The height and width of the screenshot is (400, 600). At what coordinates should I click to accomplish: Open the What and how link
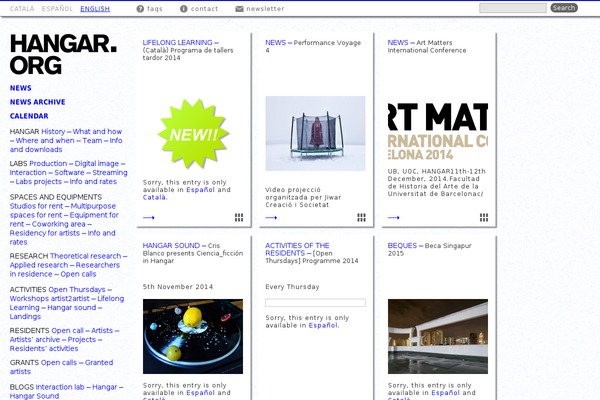pyautogui.click(x=97, y=131)
